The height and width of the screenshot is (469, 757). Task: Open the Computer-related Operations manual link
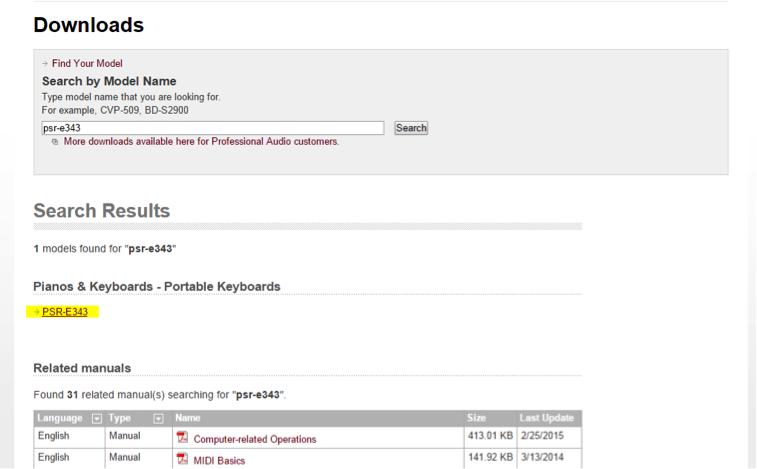[x=255, y=439]
